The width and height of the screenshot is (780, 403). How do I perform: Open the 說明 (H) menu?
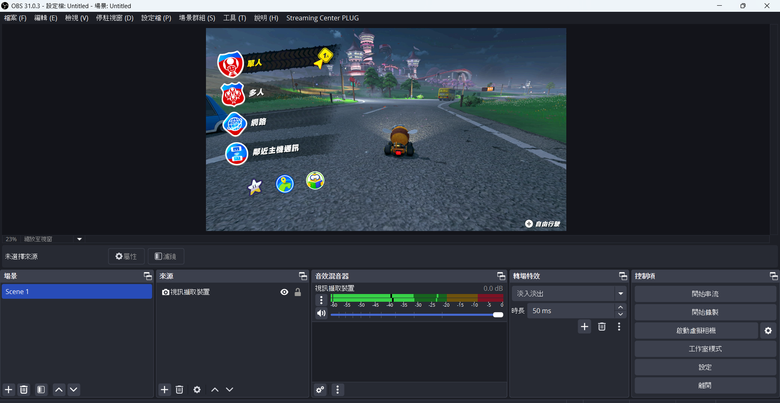(x=266, y=18)
